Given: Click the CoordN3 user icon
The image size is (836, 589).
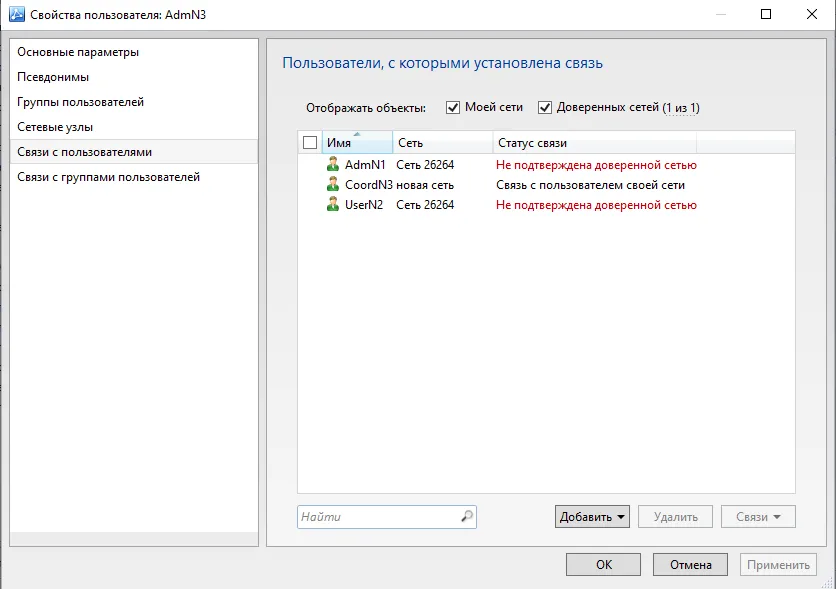Looking at the screenshot, I should click(333, 184).
